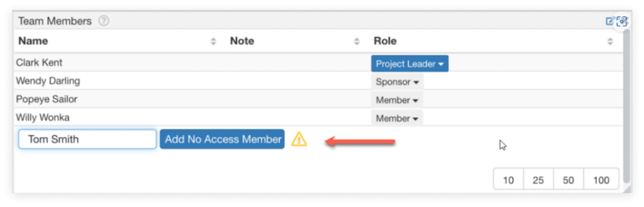Click the Add No Access Member button
Image resolution: width=644 pixels, height=207 pixels.
point(222,139)
